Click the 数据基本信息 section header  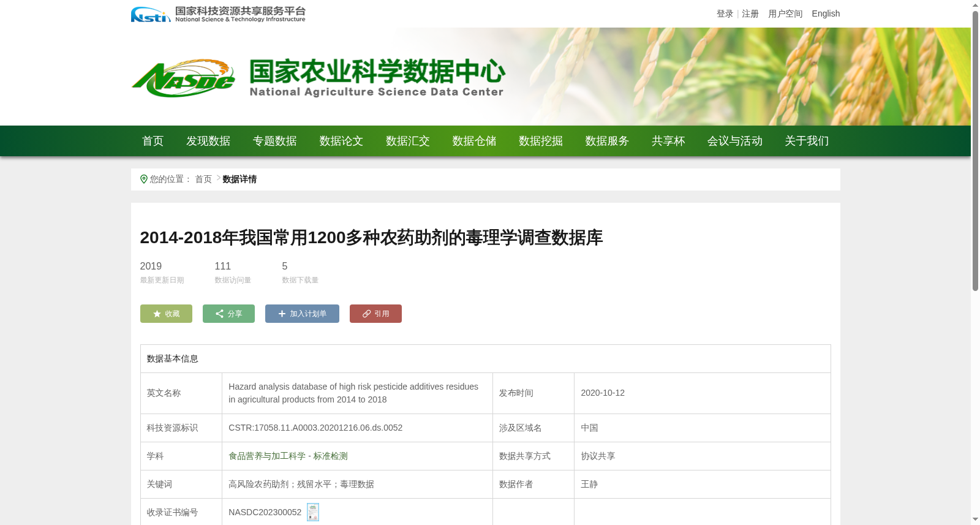point(173,358)
